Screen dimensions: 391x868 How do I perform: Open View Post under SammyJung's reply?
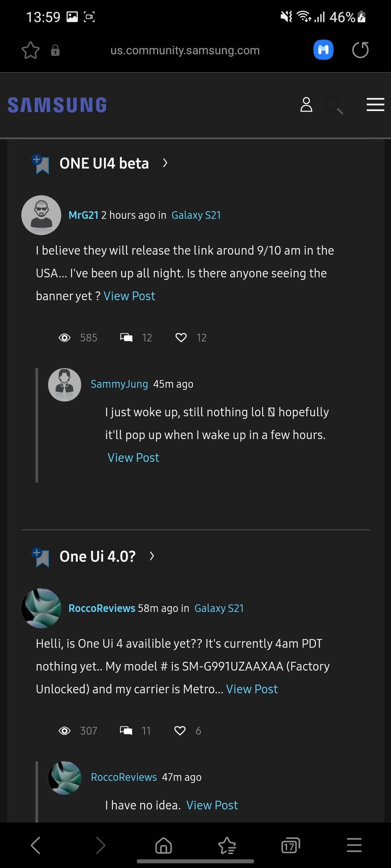133,458
